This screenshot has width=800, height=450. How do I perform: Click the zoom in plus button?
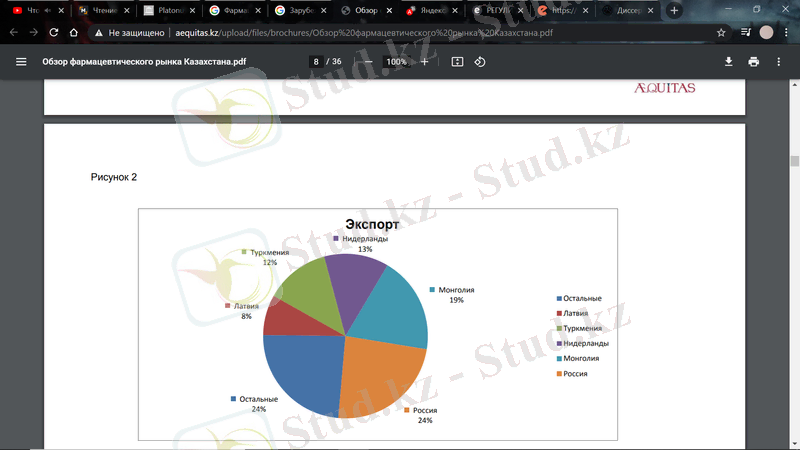tap(425, 61)
